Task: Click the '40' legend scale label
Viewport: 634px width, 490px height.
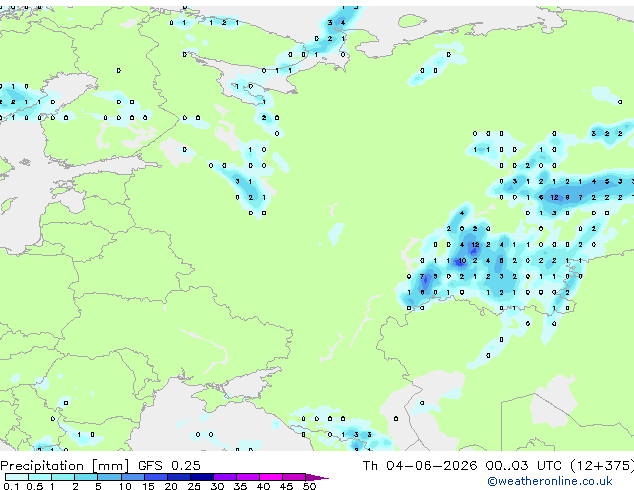Action: click(x=263, y=486)
